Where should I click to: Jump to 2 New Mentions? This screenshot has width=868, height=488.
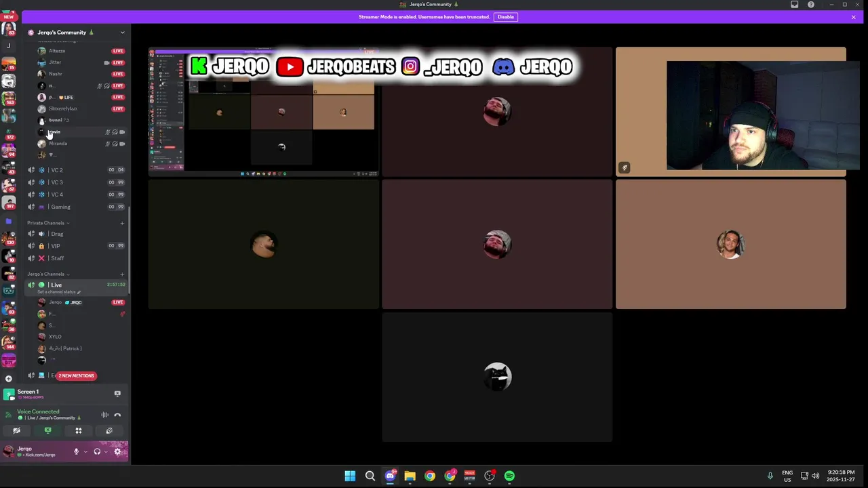(76, 375)
